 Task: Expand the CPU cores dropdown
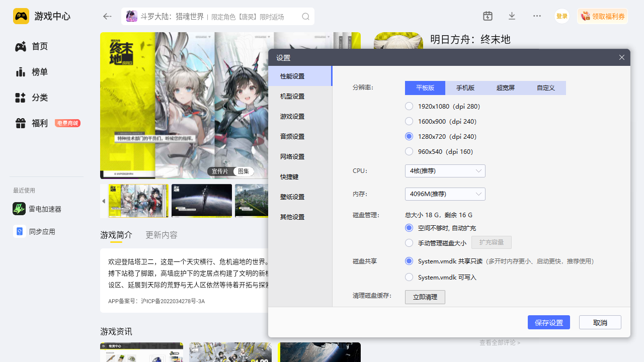(445, 171)
